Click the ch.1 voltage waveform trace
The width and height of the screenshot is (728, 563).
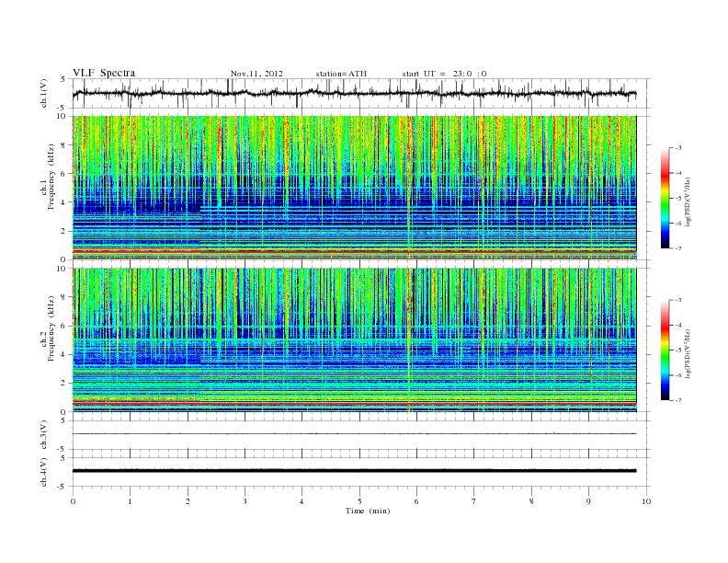354,93
